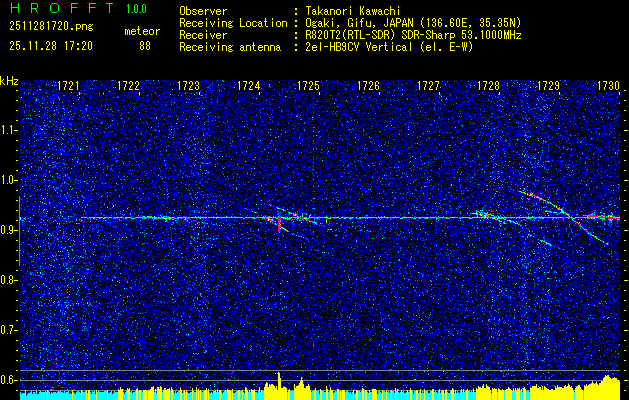Click the observer name Takanori Kawachi
Image resolution: width=629 pixels, height=400 pixels.
(353, 11)
